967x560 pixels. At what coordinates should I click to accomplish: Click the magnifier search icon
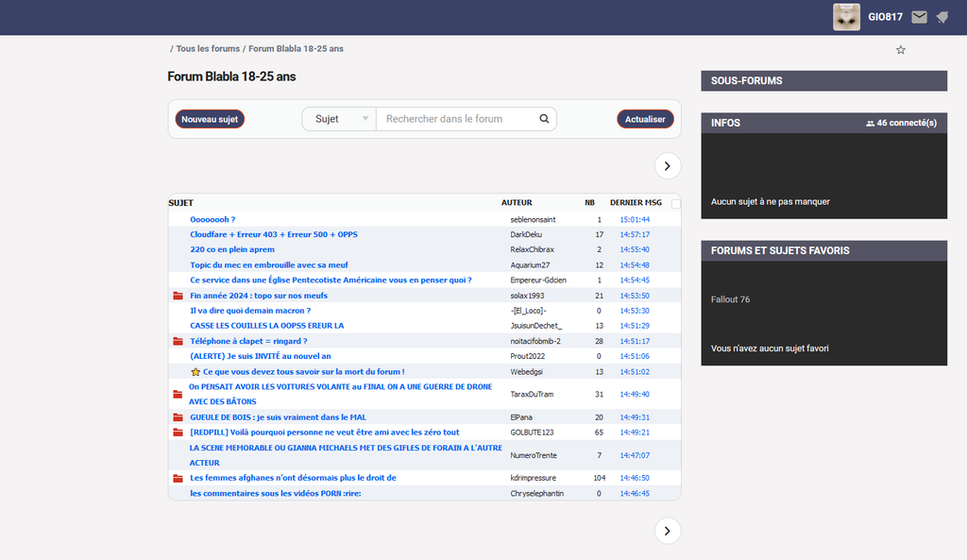point(544,119)
